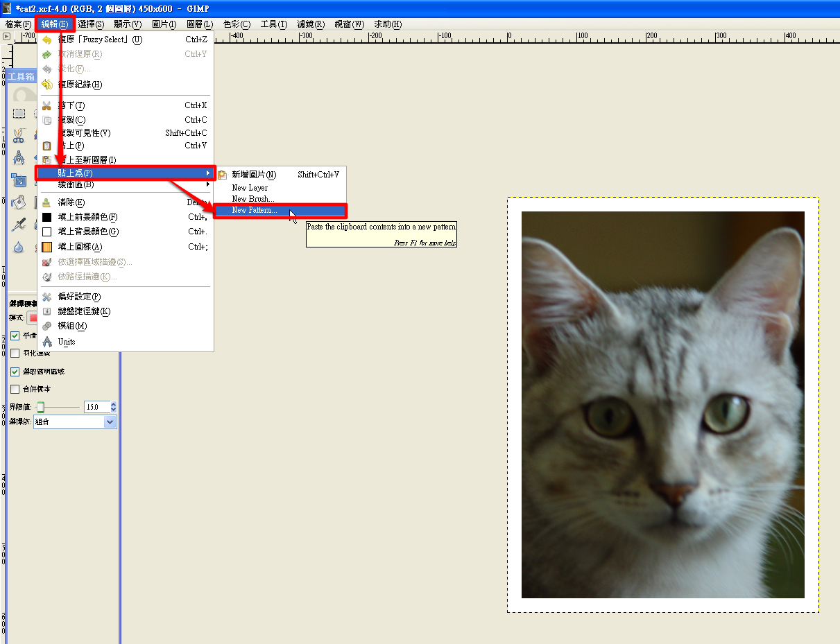The height and width of the screenshot is (644, 840).
Task: Expand the 緩衝區(B) buffer submenu
Action: click(125, 184)
